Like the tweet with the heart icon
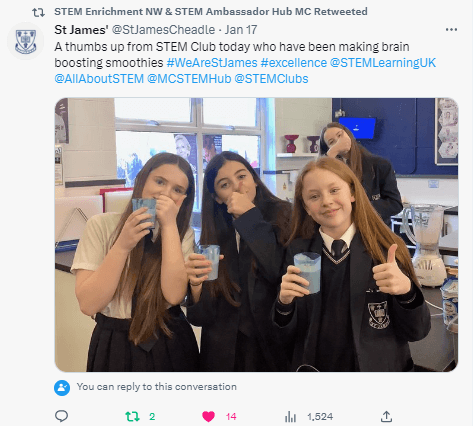474x426 pixels. [x=209, y=416]
